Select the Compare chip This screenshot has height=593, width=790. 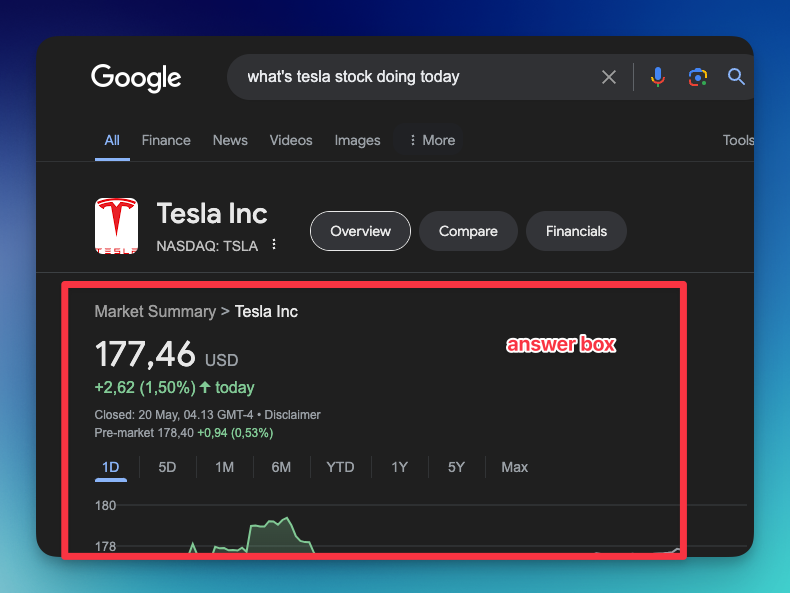(x=468, y=231)
